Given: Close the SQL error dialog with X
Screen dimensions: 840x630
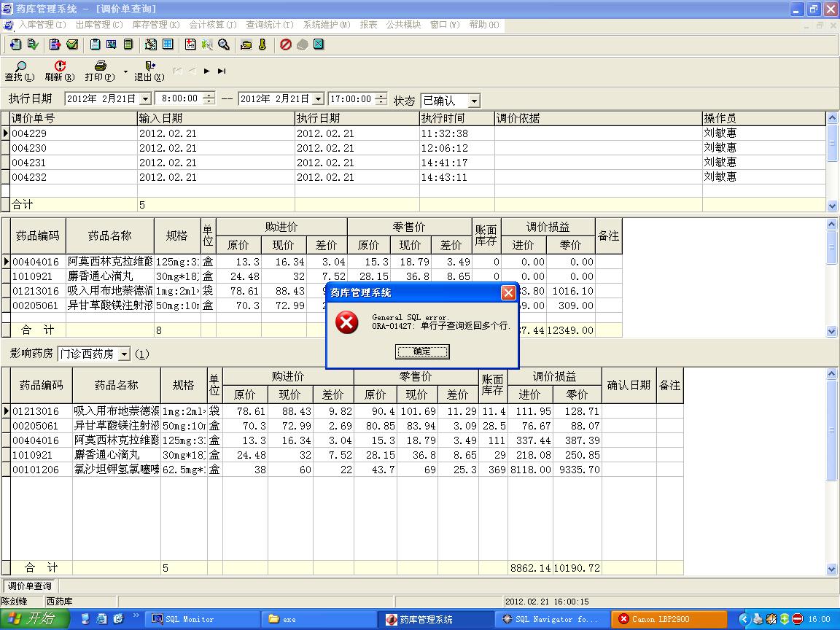Looking at the screenshot, I should 508,292.
